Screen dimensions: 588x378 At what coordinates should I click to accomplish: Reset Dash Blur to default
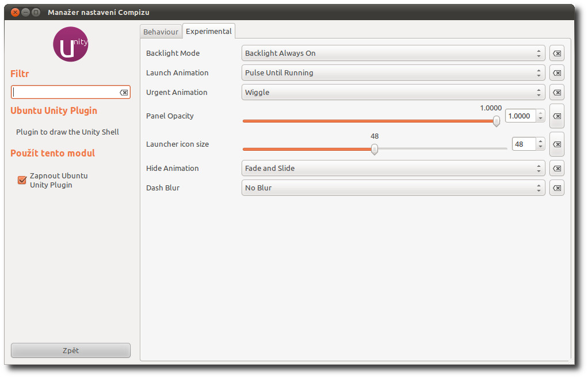click(556, 188)
